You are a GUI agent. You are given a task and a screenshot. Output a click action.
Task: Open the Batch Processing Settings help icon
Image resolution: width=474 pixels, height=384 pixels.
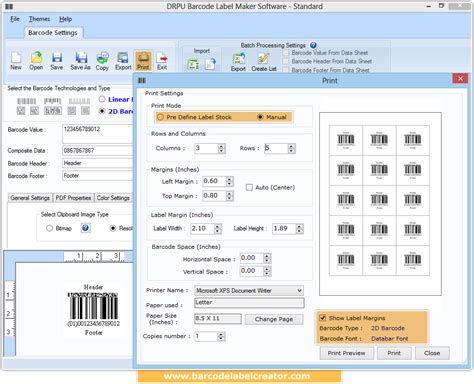tap(313, 45)
